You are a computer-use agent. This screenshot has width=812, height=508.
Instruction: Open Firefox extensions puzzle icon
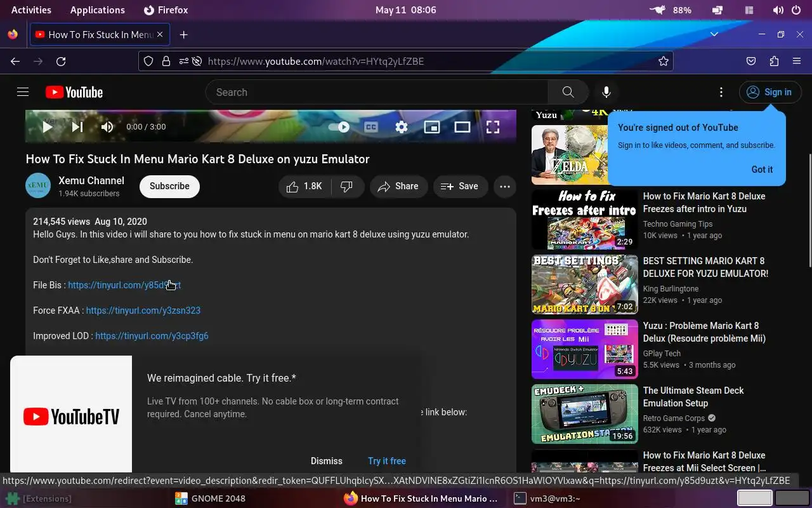point(774,61)
